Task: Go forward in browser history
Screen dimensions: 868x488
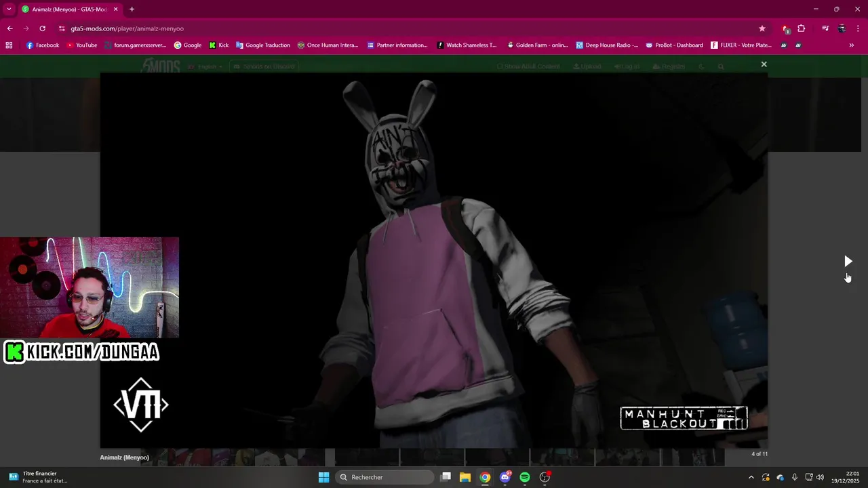Action: [x=26, y=28]
